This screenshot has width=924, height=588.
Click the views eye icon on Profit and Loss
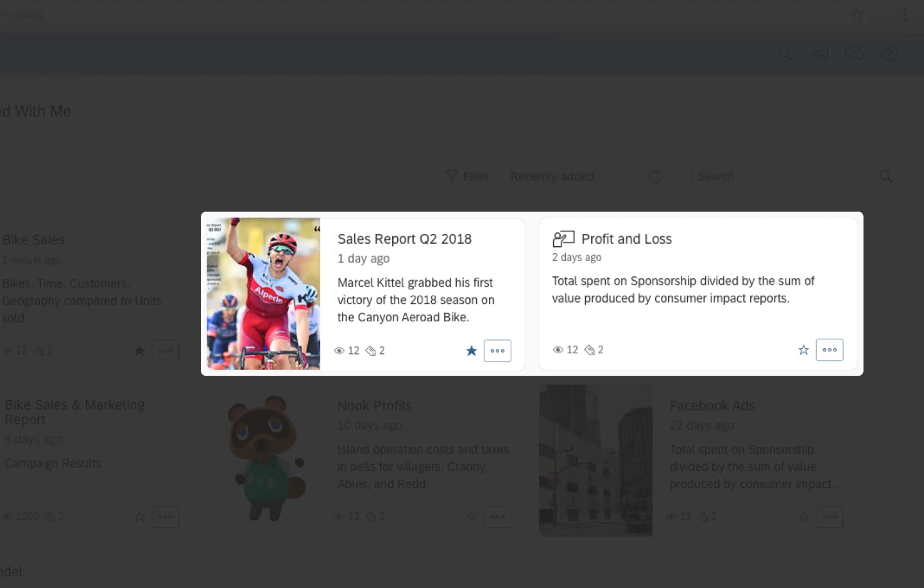[558, 350]
